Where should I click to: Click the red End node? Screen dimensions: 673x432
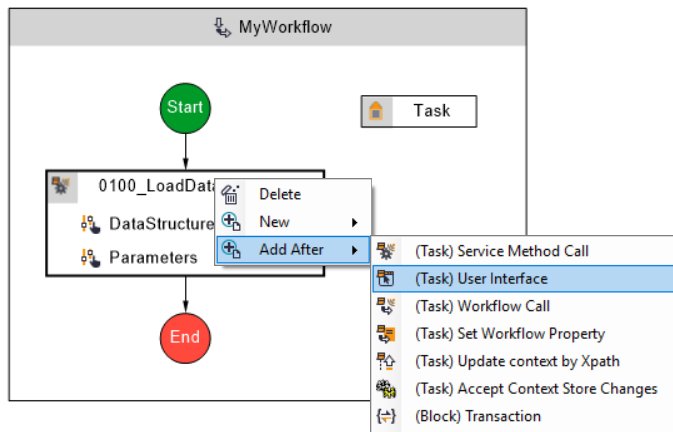click(185, 336)
